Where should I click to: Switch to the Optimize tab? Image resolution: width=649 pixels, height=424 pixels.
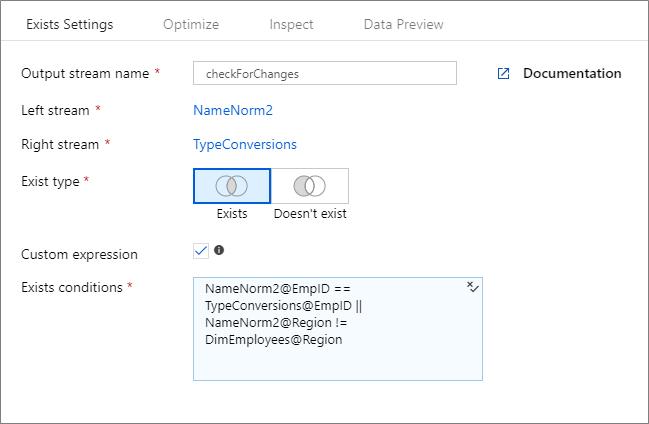pyautogui.click(x=191, y=24)
